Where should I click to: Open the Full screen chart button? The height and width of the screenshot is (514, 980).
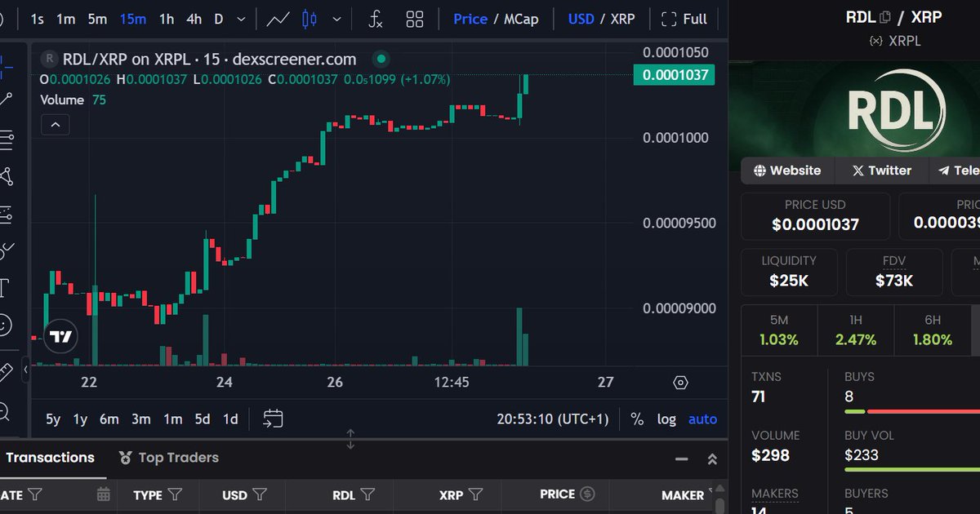pyautogui.click(x=684, y=19)
